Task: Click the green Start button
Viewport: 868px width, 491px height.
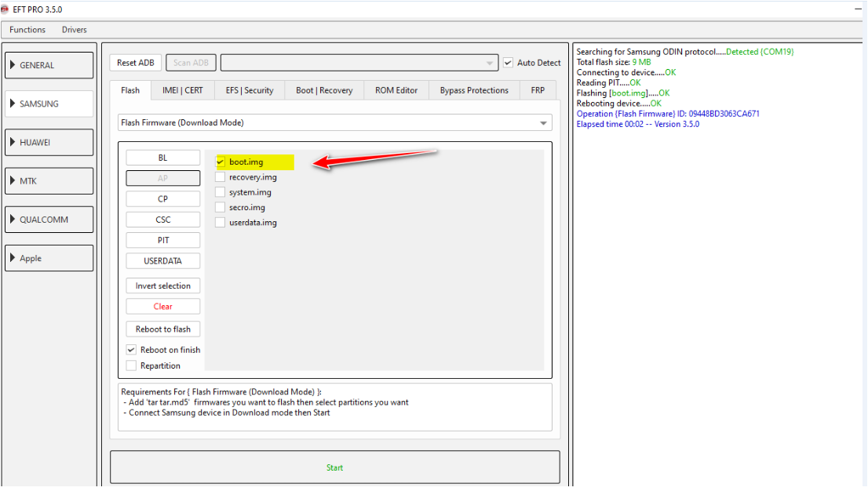Action: (x=335, y=467)
